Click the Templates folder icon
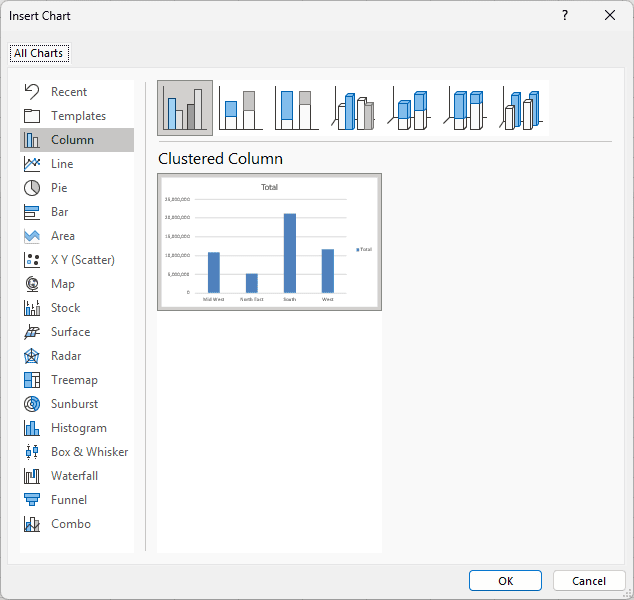This screenshot has height=600, width=634. [32, 116]
